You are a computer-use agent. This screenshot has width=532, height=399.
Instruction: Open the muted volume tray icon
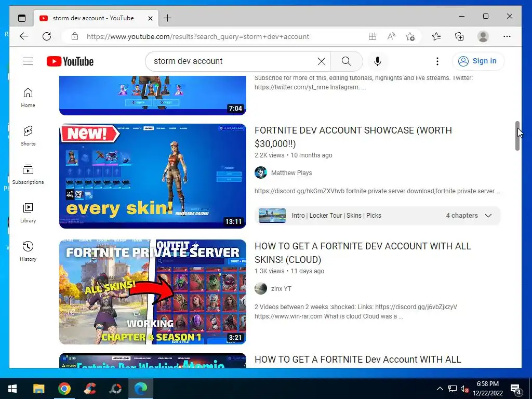(464, 389)
